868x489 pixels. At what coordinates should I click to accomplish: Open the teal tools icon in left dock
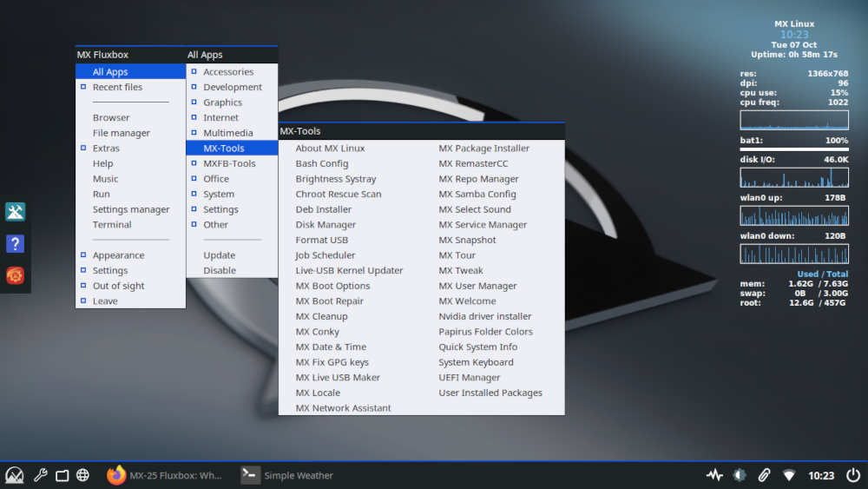tap(15, 212)
